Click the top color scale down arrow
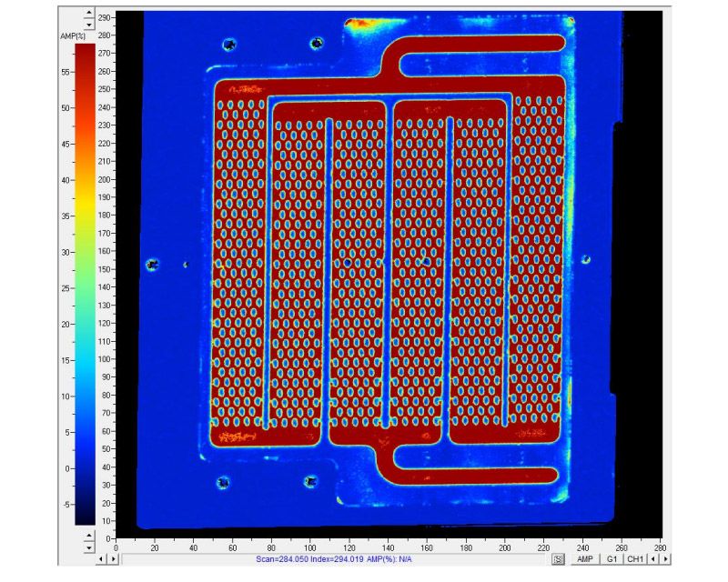This screenshot has width=728, height=582. click(x=87, y=25)
